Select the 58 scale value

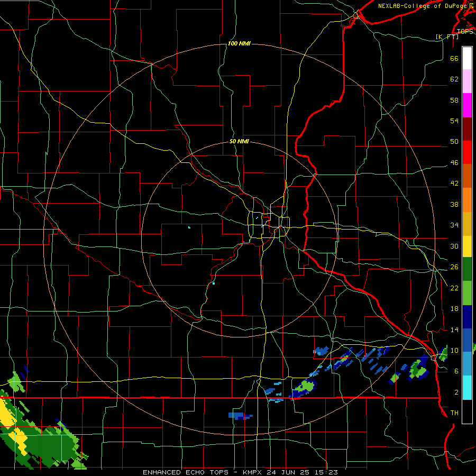coord(454,100)
